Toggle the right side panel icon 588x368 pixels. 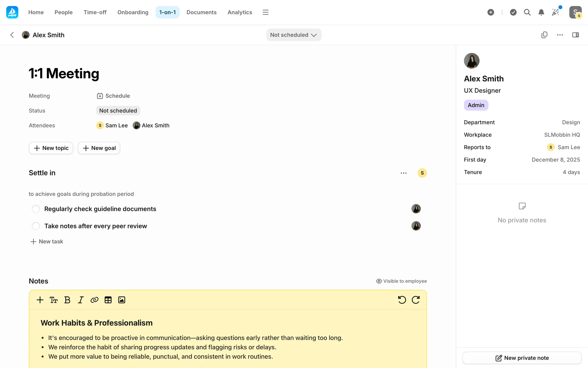click(x=575, y=35)
